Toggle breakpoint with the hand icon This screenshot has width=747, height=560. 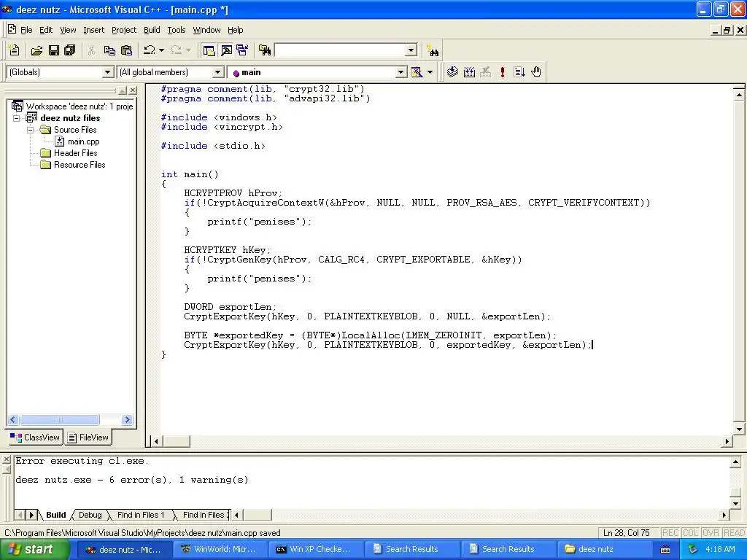(536, 72)
